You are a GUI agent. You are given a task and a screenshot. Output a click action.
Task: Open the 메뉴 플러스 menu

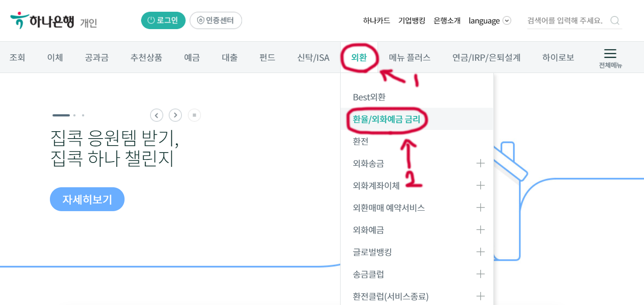click(410, 57)
